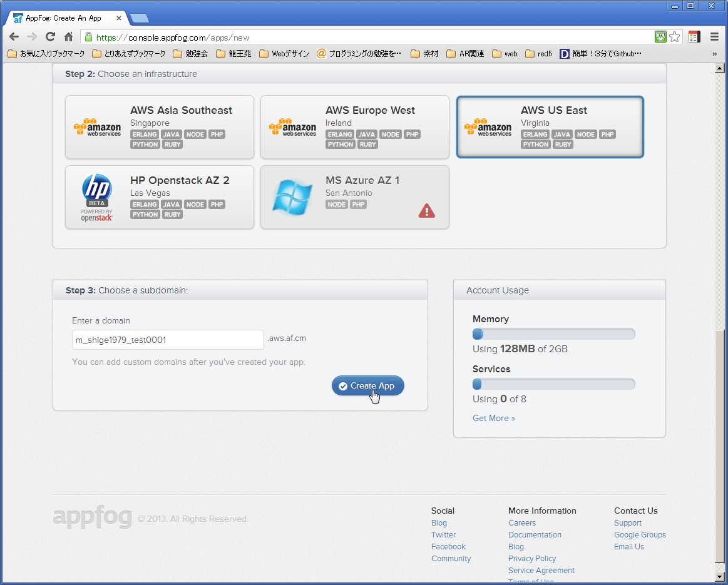Click the Create App button
728x585 pixels.
(367, 385)
